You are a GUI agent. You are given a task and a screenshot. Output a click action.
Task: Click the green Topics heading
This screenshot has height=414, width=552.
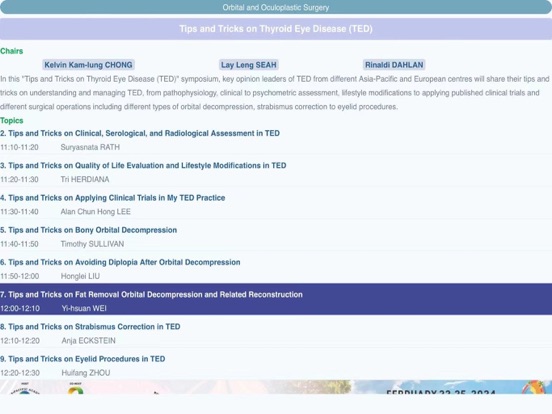[12, 120]
